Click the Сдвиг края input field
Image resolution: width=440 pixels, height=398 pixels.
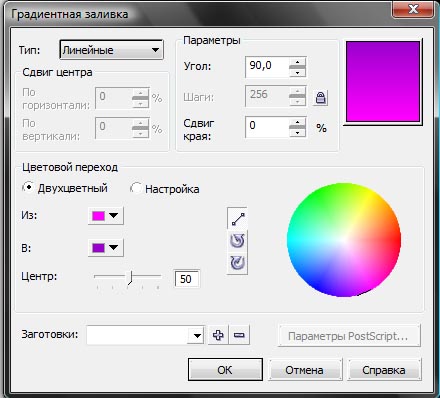coord(267,127)
